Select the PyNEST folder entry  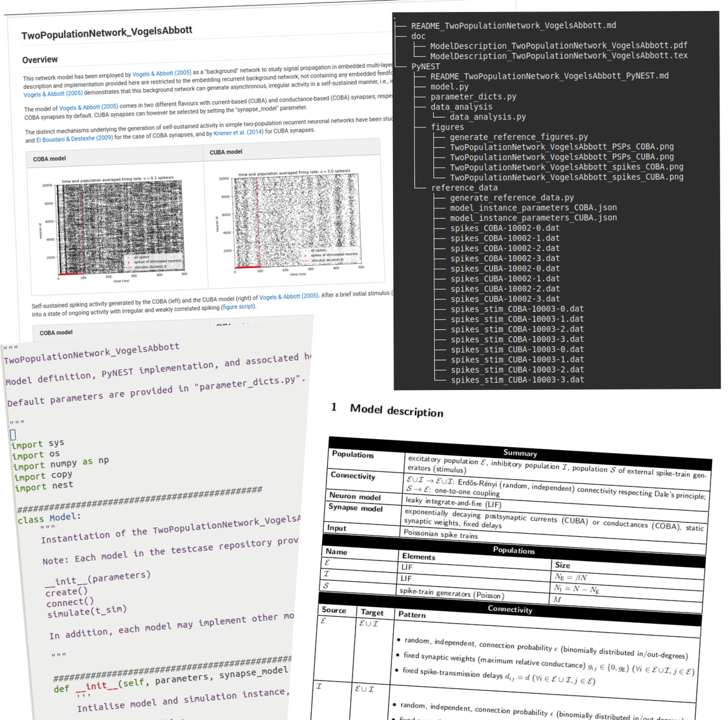[x=425, y=66]
